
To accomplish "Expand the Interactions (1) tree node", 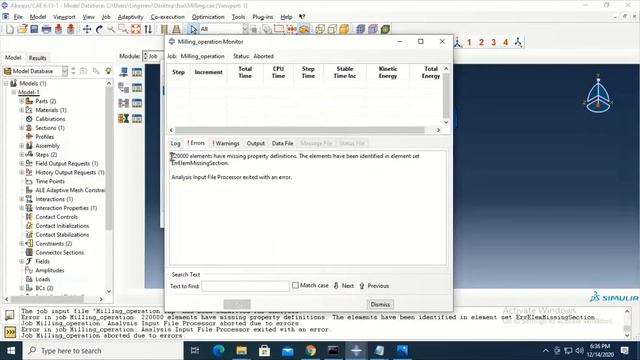I will tap(22, 199).
